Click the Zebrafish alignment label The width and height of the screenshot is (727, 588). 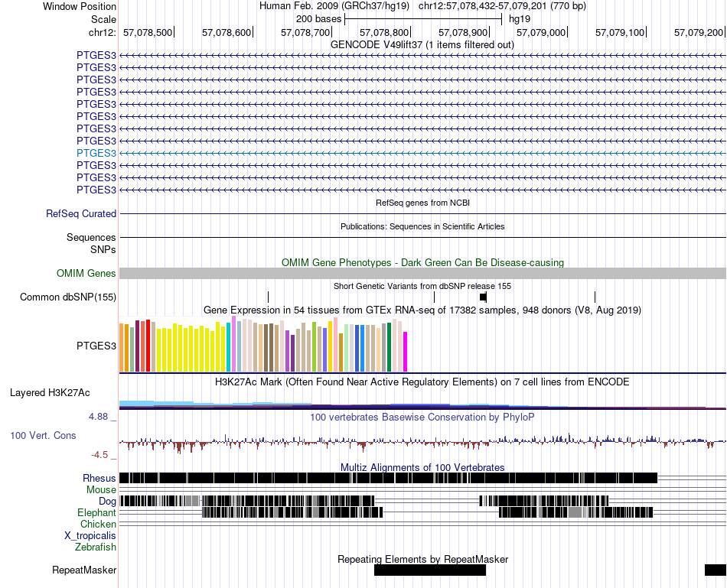click(x=96, y=547)
